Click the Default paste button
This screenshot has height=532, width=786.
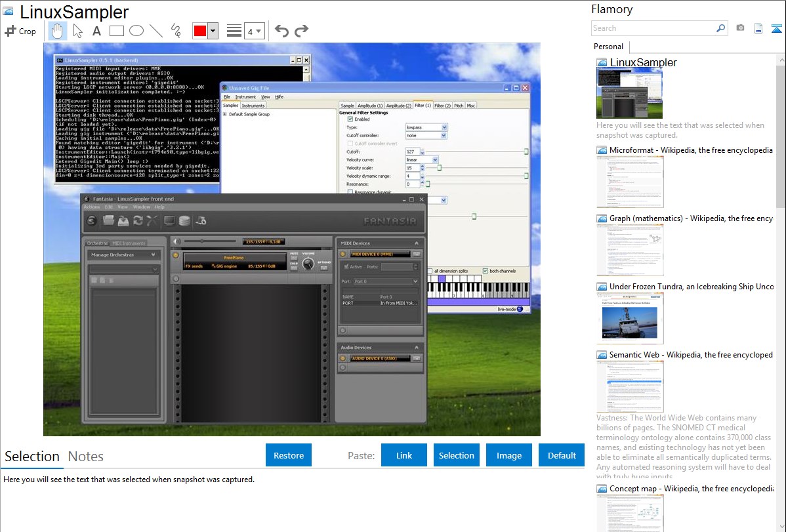point(562,455)
